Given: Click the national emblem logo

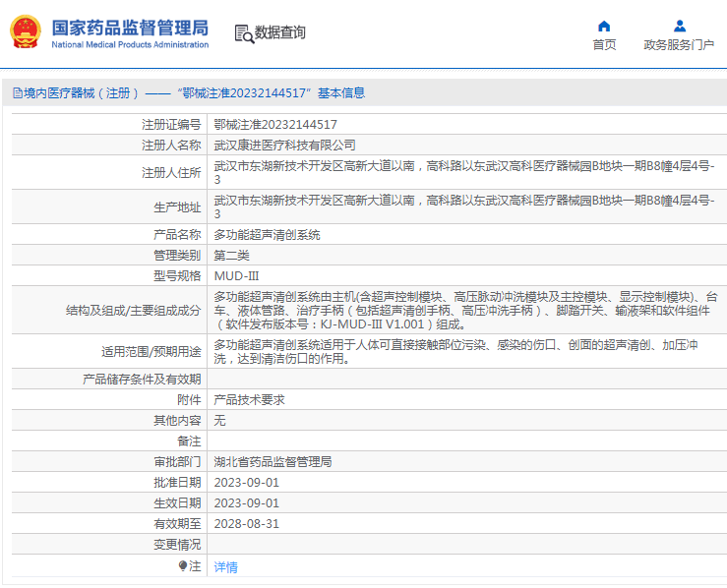Looking at the screenshot, I should (26, 32).
